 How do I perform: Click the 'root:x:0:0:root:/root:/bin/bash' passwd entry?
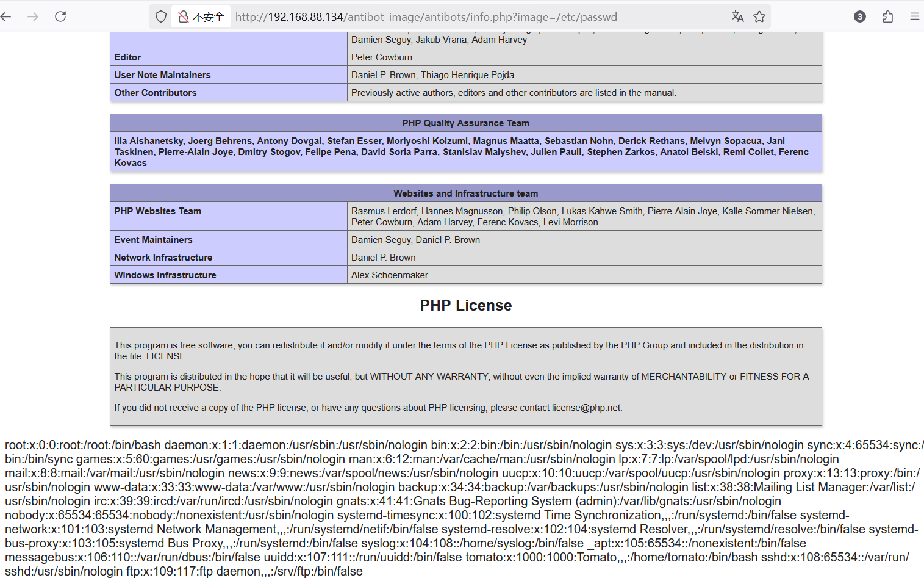tap(83, 445)
